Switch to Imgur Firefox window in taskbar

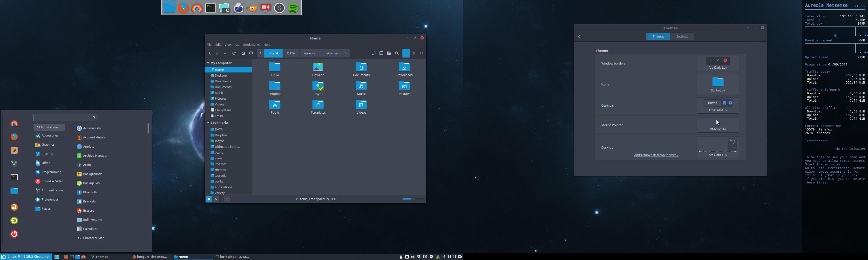tap(149, 257)
